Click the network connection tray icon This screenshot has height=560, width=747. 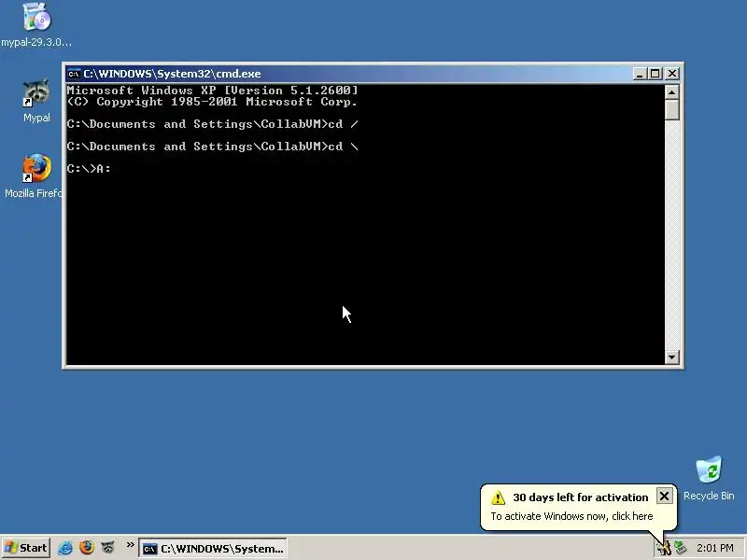(x=681, y=548)
